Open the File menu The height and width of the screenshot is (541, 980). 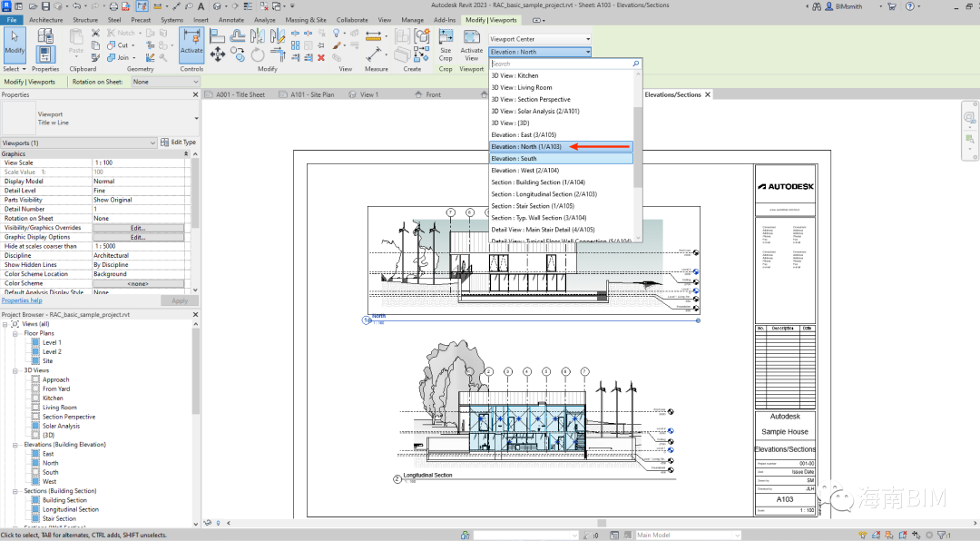12,20
